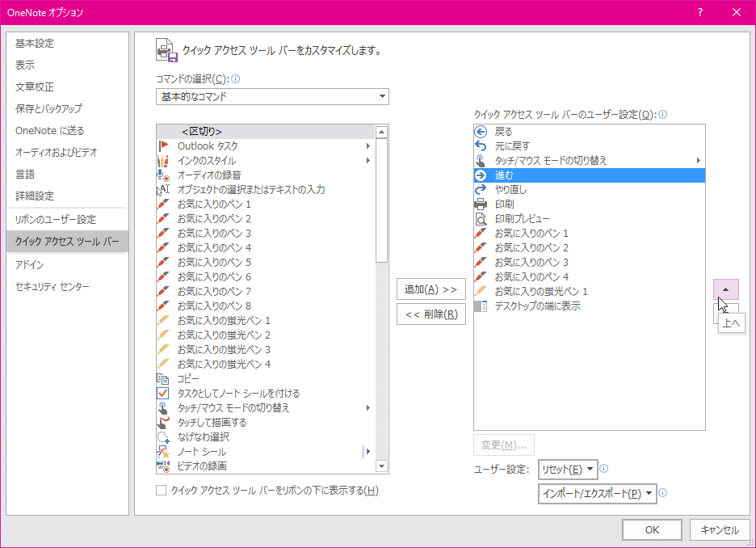
Task: Click the help question mark in title bar
Action: coord(700,13)
